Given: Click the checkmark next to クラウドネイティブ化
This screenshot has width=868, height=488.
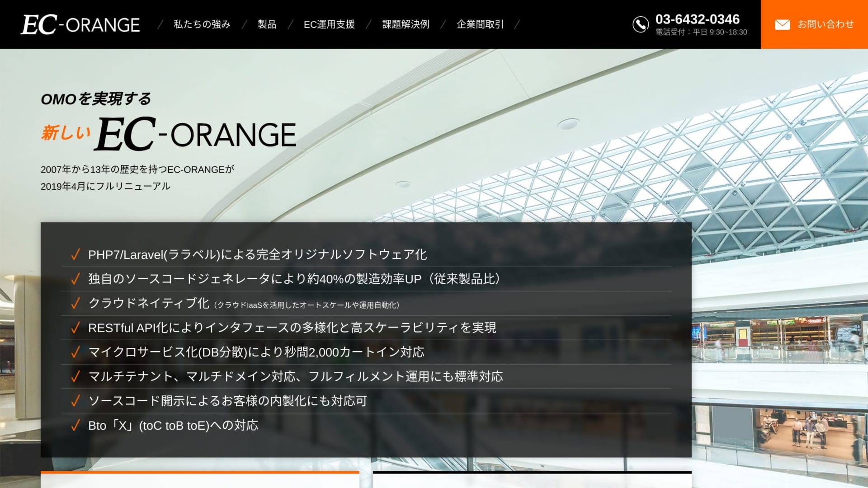Looking at the screenshot, I should coord(75,304).
